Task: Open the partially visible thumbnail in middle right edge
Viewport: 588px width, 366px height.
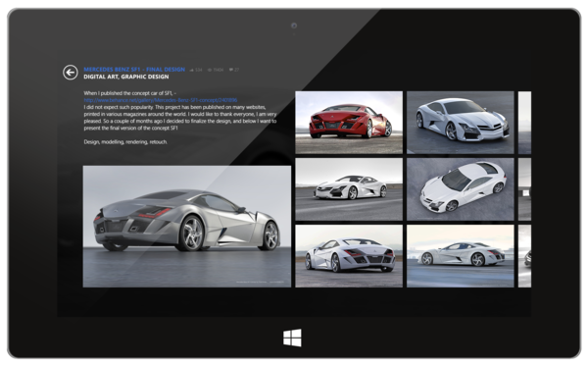Action: [x=524, y=189]
